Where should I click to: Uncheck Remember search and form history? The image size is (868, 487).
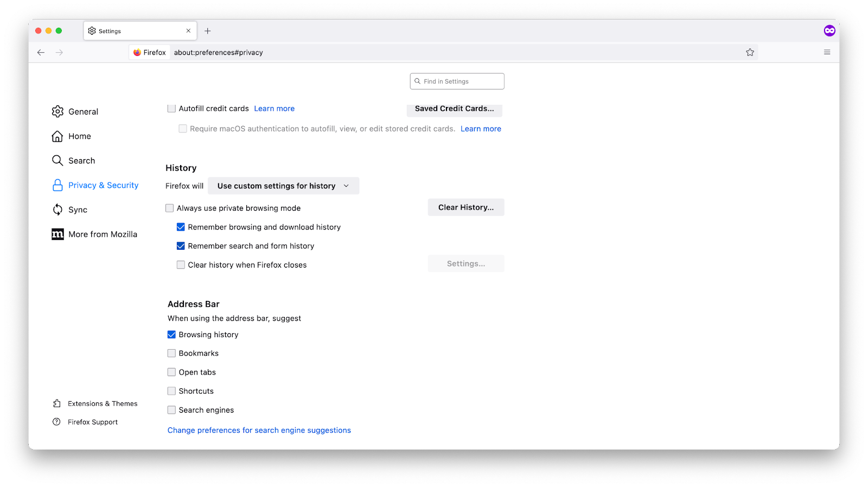(x=181, y=246)
